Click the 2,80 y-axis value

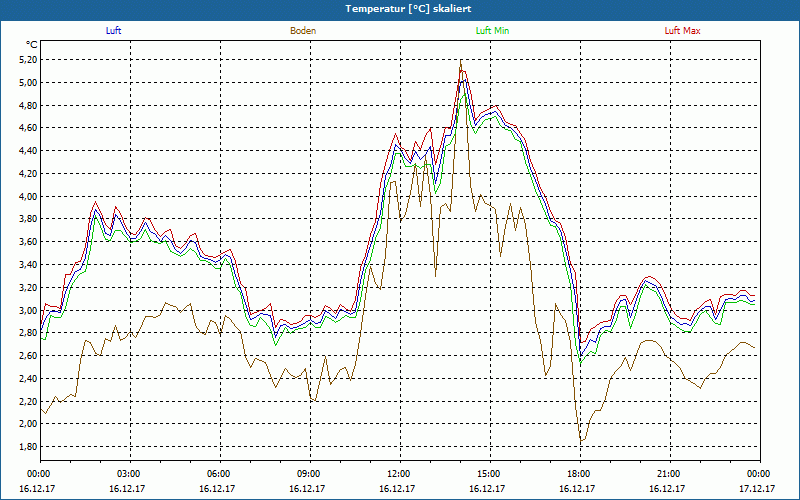29,333
